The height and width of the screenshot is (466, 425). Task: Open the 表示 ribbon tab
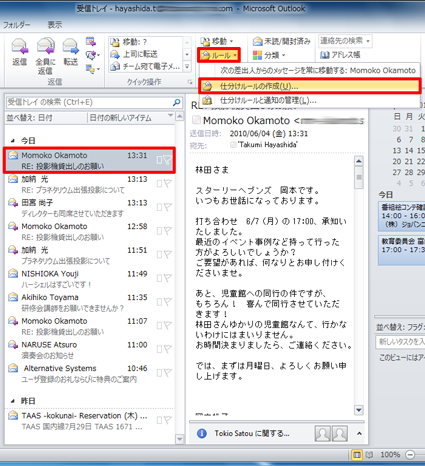[55, 25]
